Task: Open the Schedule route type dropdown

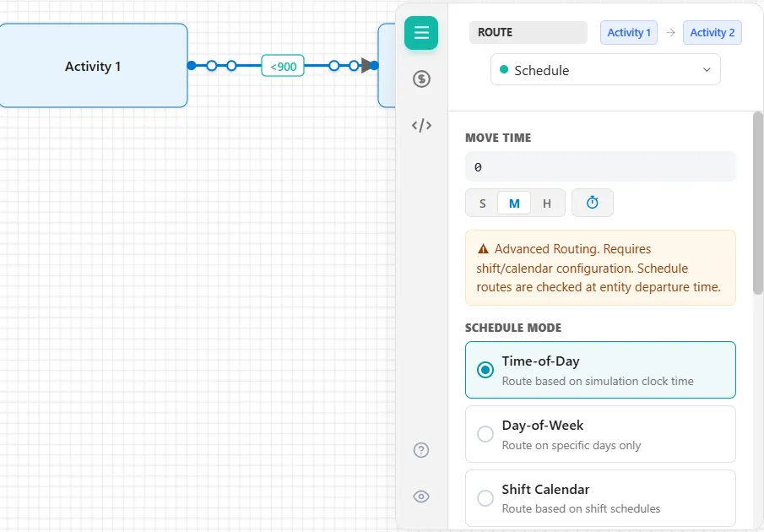Action: (x=605, y=69)
